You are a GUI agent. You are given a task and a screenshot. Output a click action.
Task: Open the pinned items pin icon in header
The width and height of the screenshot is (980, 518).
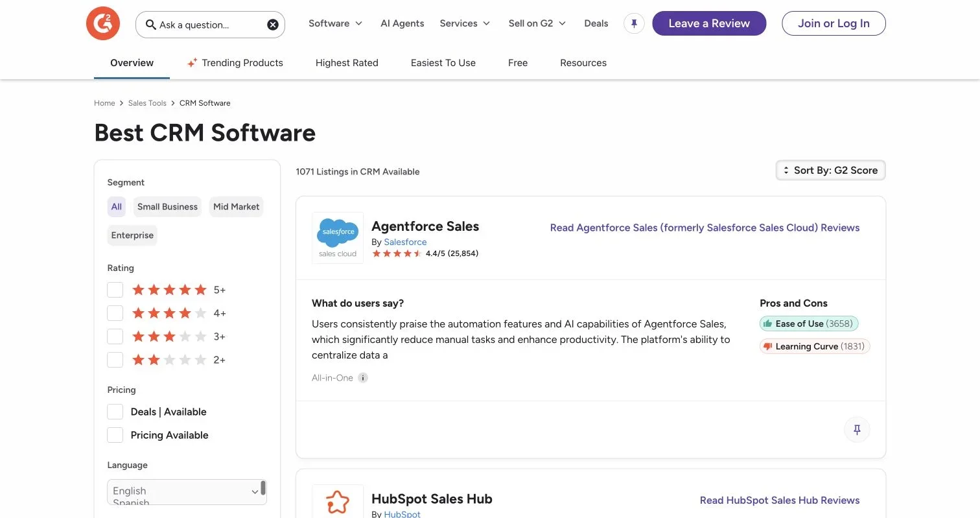(634, 23)
